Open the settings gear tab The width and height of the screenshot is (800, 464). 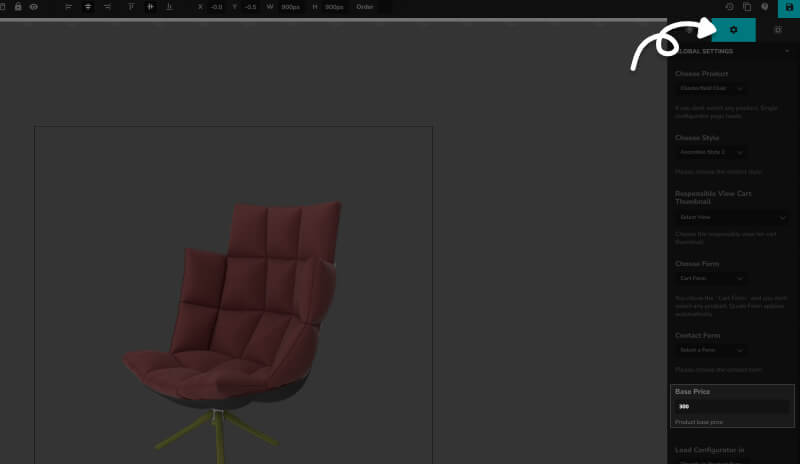(x=733, y=30)
